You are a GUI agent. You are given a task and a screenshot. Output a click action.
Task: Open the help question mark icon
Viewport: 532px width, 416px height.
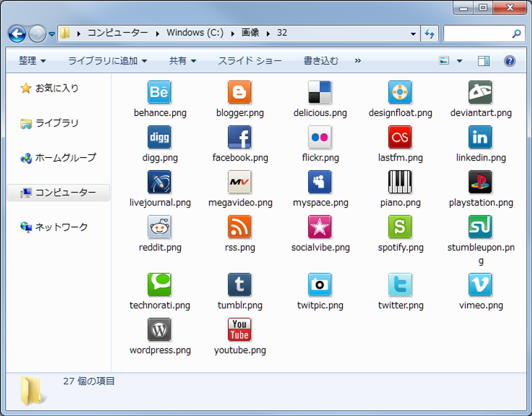[x=510, y=61]
